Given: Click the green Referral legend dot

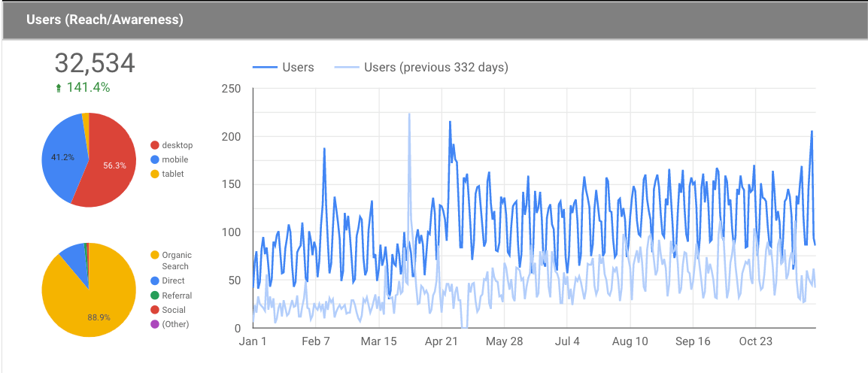Looking at the screenshot, I should point(155,296).
